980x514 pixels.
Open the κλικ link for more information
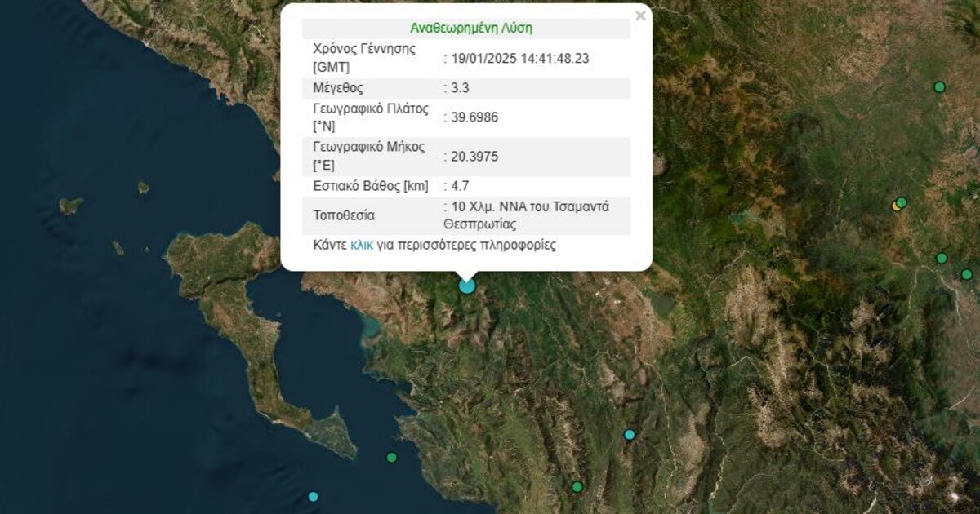(x=362, y=245)
